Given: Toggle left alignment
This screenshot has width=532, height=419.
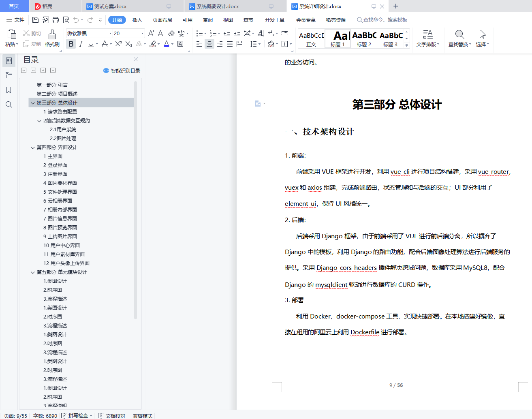Looking at the screenshot, I should 199,44.
